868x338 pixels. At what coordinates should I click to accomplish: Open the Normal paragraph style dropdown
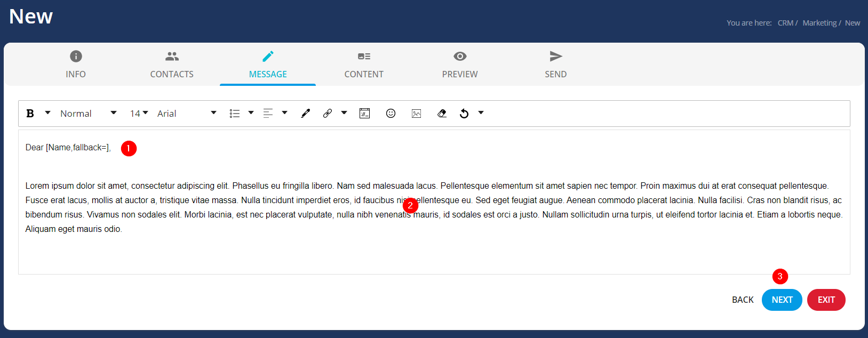pos(88,114)
